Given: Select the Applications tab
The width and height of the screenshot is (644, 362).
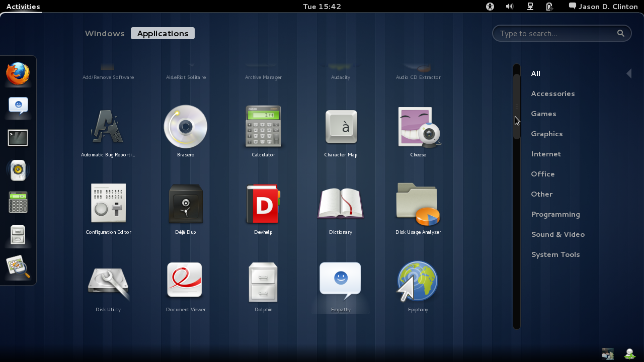Looking at the screenshot, I should (x=163, y=34).
